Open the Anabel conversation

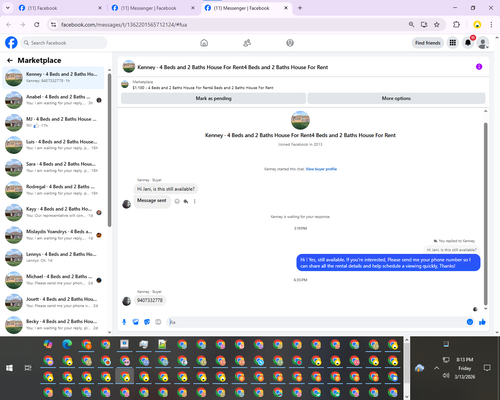point(53,100)
